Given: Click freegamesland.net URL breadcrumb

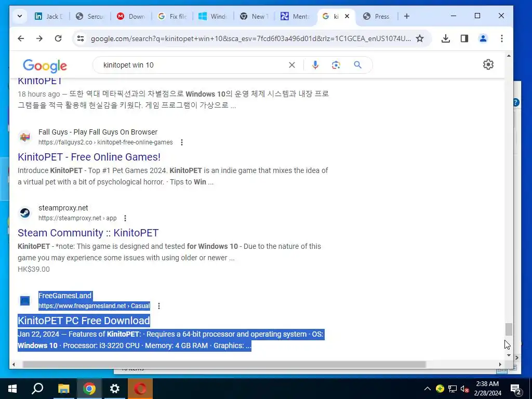Looking at the screenshot, I should [x=94, y=306].
